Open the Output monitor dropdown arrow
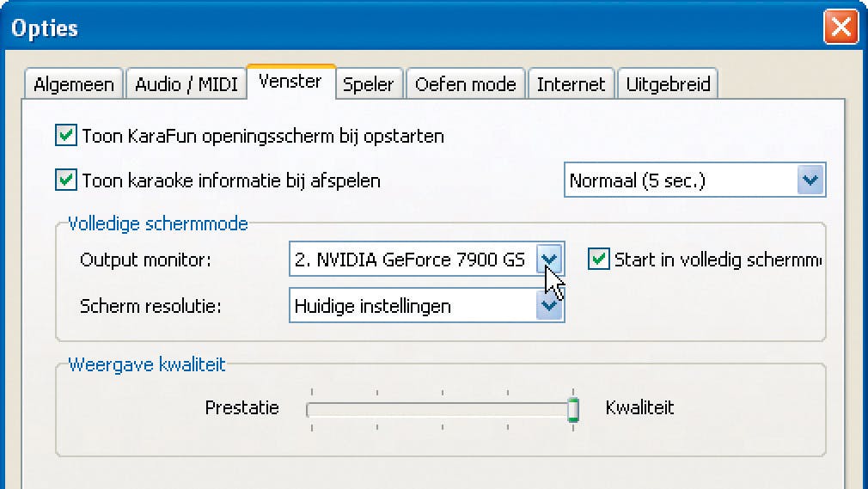This screenshot has height=489, width=868. [x=550, y=259]
